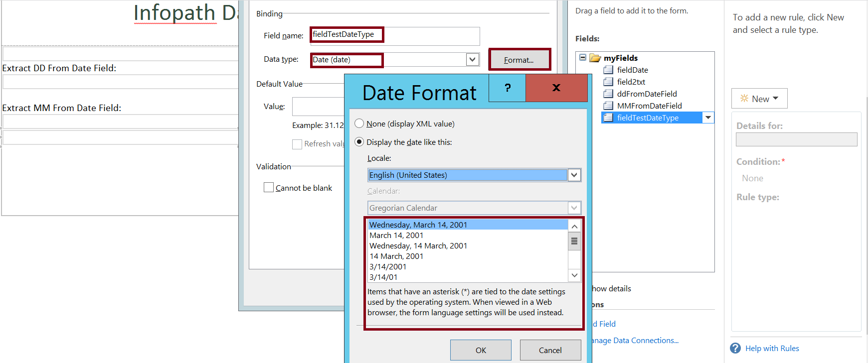This screenshot has height=363, width=868.
Task: Click the fieldDate field icon
Action: (x=608, y=70)
